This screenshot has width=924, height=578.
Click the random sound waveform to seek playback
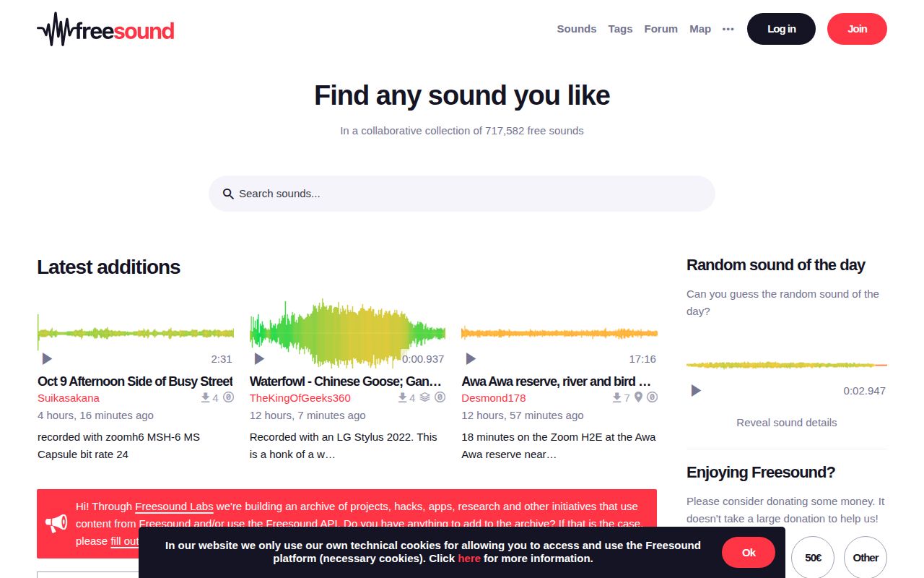786,365
